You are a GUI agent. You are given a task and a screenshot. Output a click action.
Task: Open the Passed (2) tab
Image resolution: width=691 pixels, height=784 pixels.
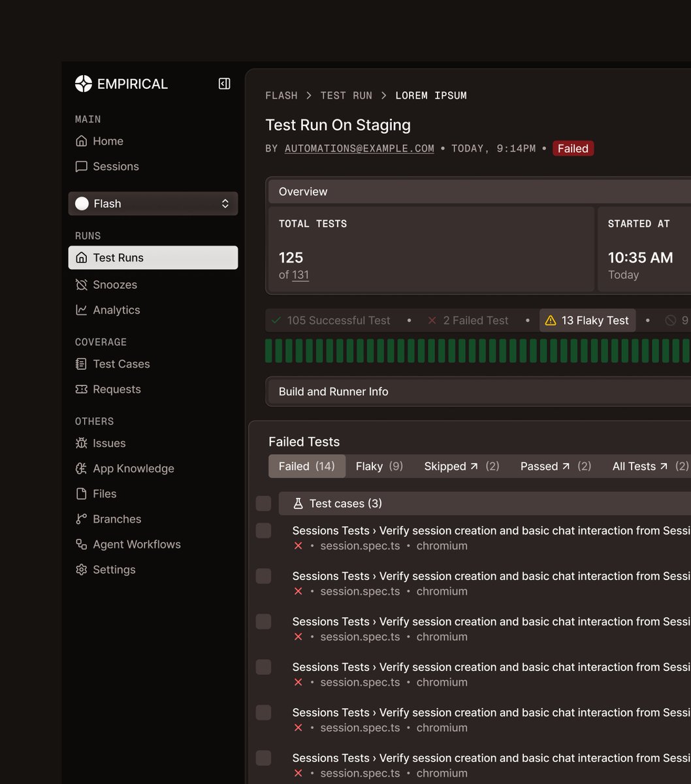coord(556,466)
